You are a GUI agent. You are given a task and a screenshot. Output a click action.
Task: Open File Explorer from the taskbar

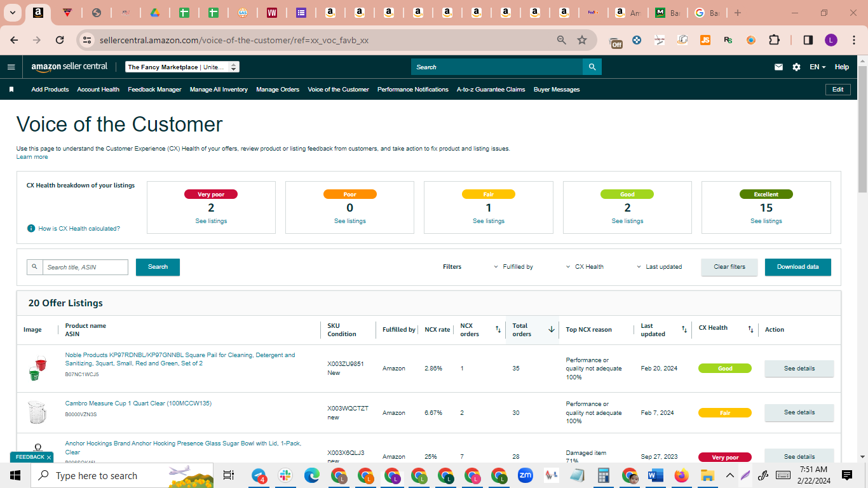pyautogui.click(x=707, y=475)
